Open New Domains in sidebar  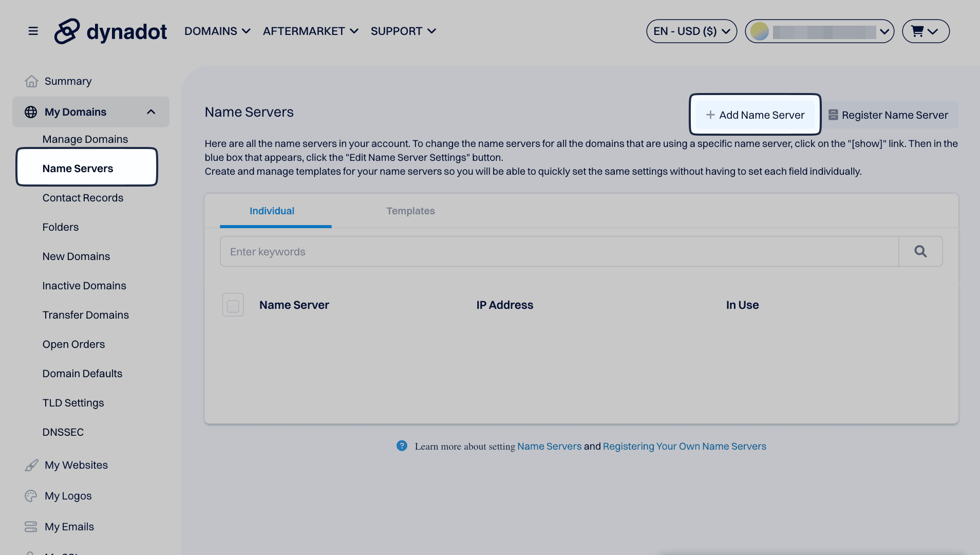[76, 256]
